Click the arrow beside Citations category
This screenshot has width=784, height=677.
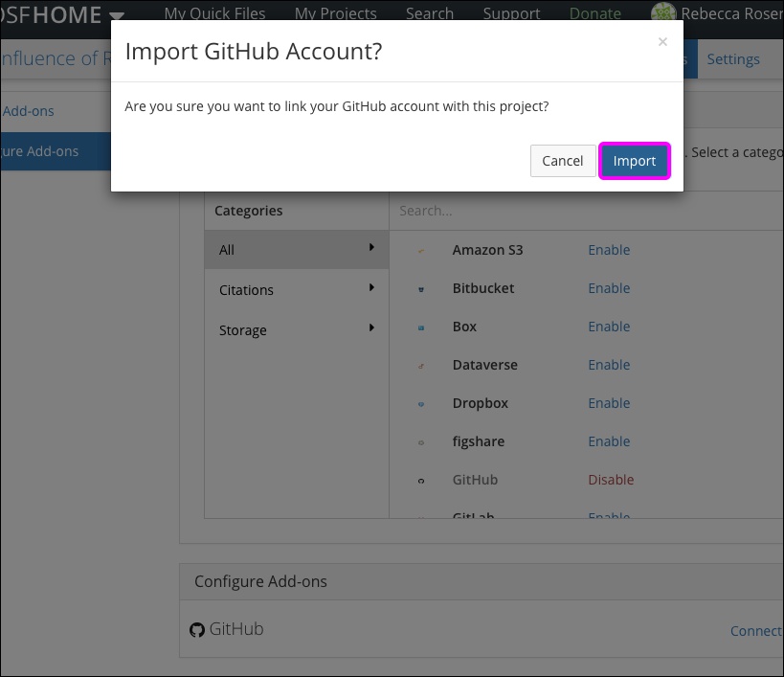(x=371, y=287)
